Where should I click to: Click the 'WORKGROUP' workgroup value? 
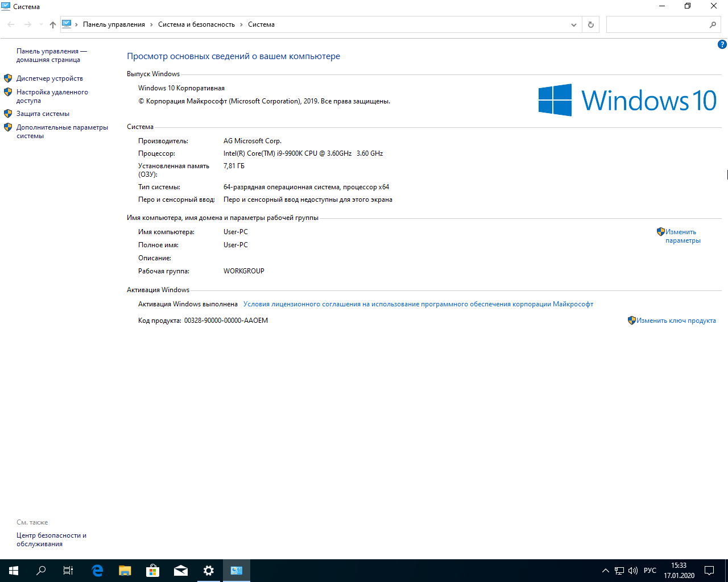(244, 271)
